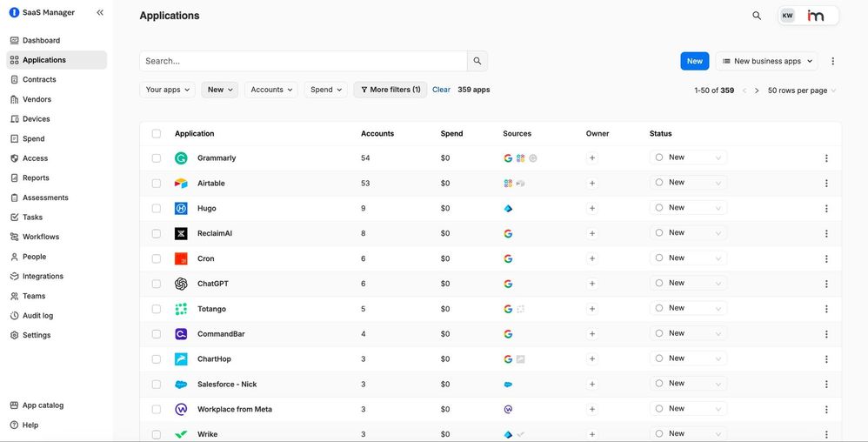
Task: Change the 50 rows per page setting
Action: pos(801,90)
